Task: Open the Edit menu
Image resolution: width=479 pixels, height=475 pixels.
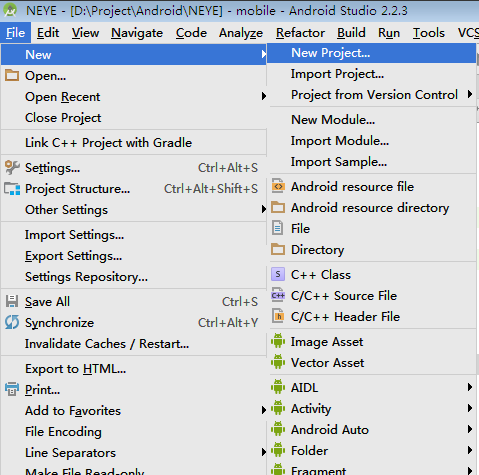Action: [x=48, y=33]
